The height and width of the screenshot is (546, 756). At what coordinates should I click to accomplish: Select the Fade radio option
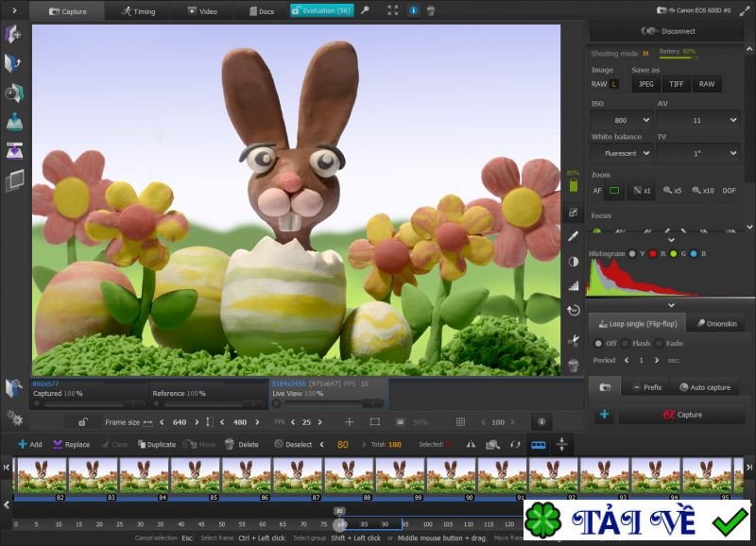(x=657, y=344)
